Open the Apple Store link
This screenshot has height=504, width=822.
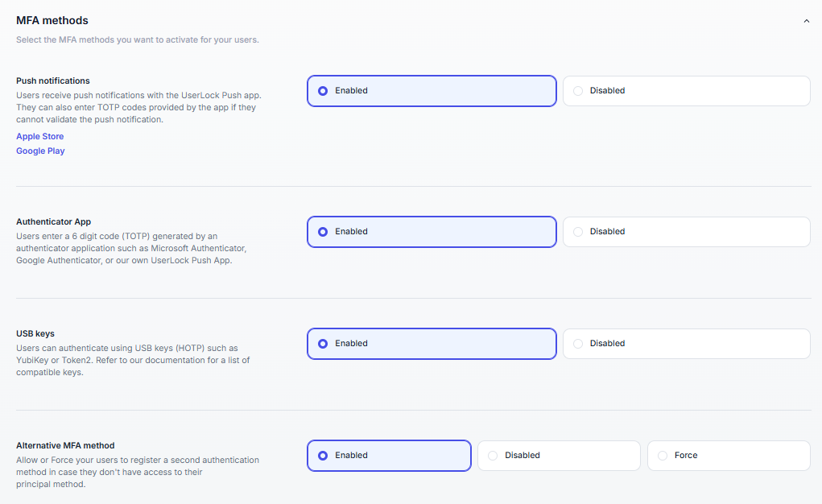coord(40,137)
